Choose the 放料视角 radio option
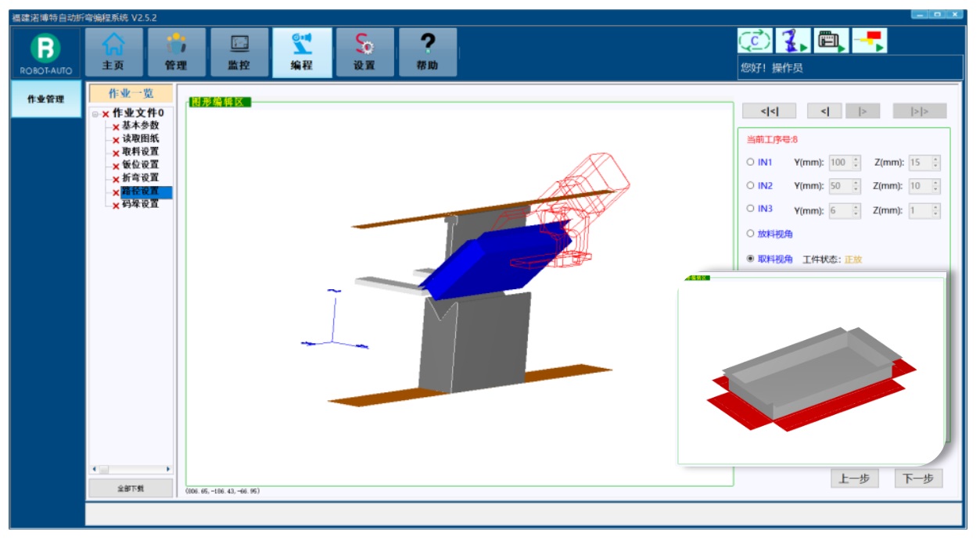The image size is (980, 540). coord(750,234)
